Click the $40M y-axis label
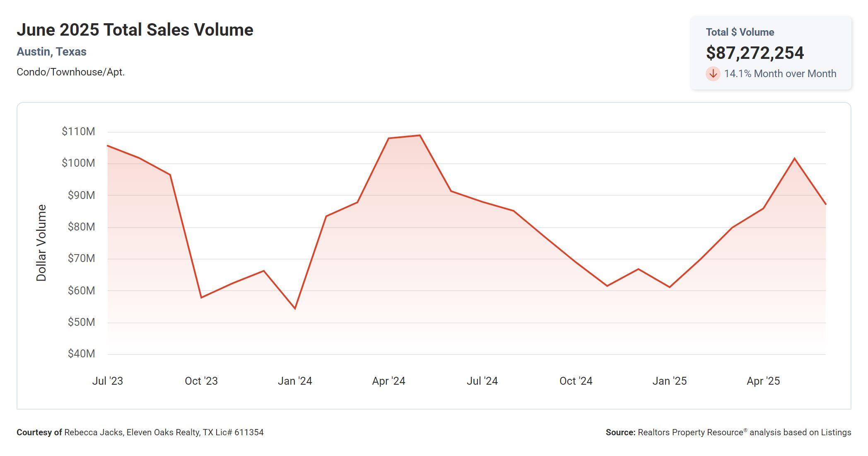Screen dimensions: 868x456 click(x=81, y=354)
